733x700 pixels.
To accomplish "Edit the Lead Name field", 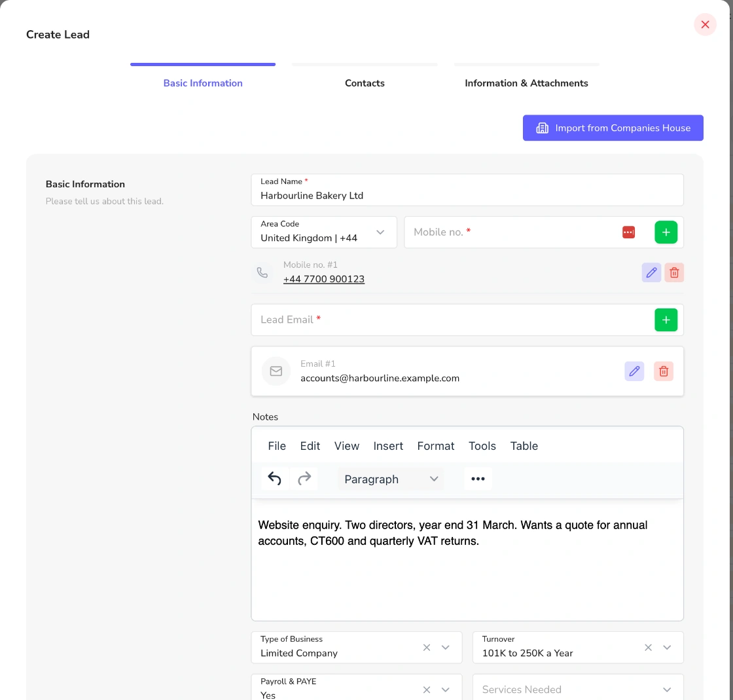I will (x=467, y=190).
